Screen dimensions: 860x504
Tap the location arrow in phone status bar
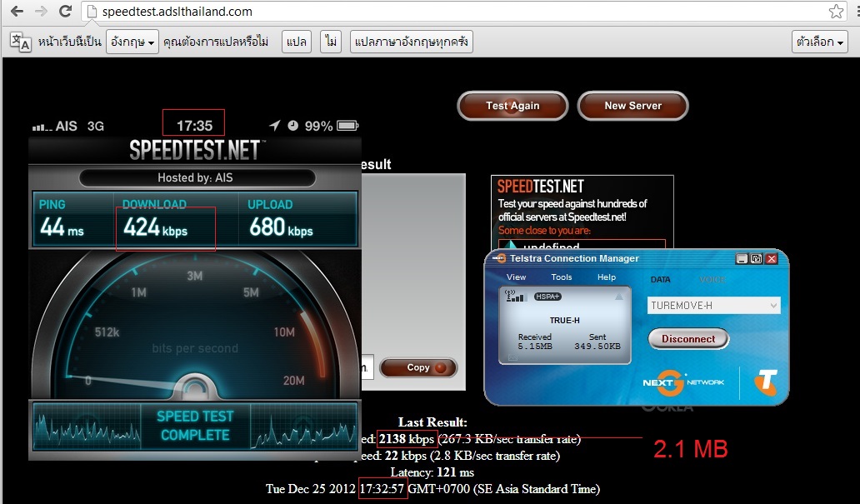(275, 126)
